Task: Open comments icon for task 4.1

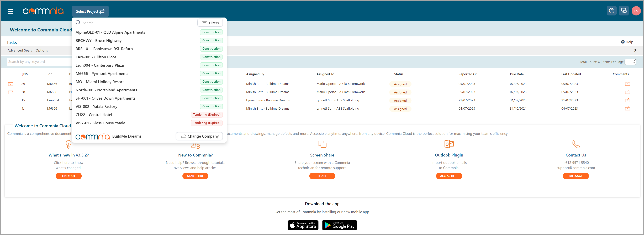Action: tap(627, 109)
